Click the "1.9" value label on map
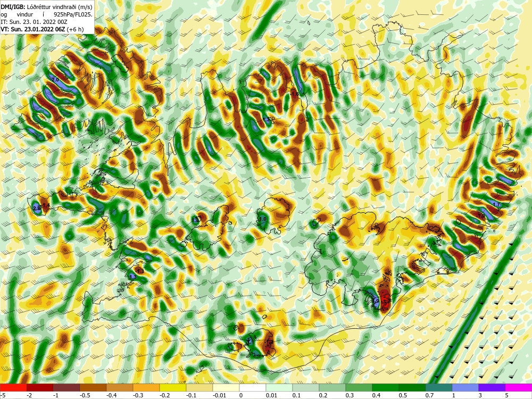The height and width of the screenshot is (399, 532). click(x=376, y=301)
